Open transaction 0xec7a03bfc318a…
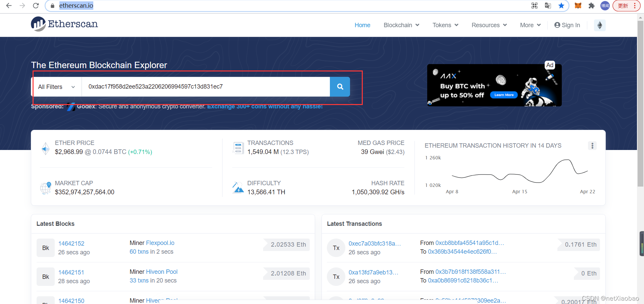This screenshot has height=304, width=644. (375, 244)
